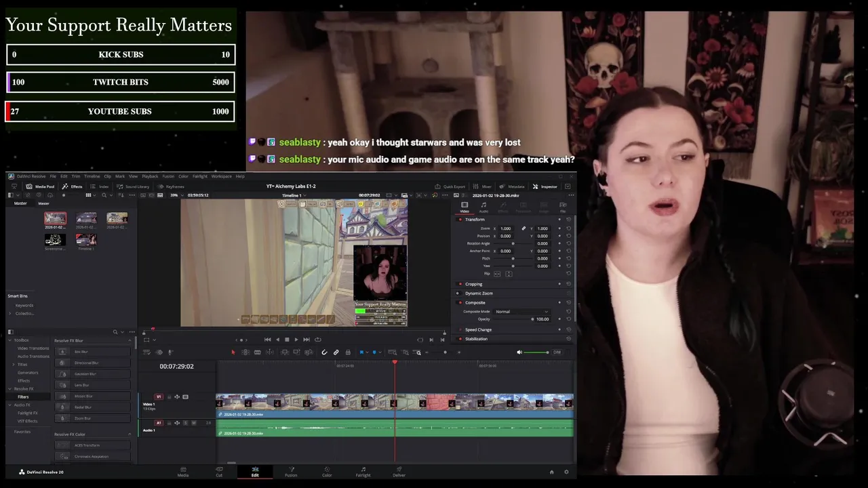868x488 pixels.
Task: Jump to first frame transport button
Action: pos(267,340)
